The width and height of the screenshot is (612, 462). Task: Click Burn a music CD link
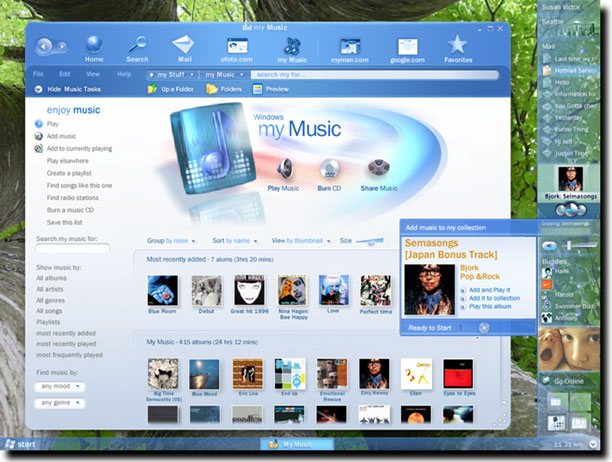point(70,210)
